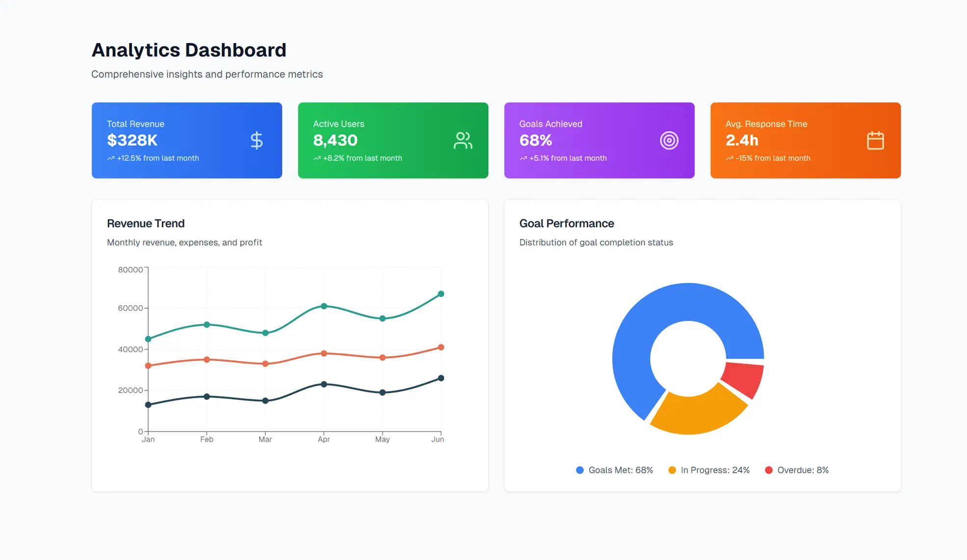Click the orange In Progress legend dot
967x560 pixels.
coord(671,470)
